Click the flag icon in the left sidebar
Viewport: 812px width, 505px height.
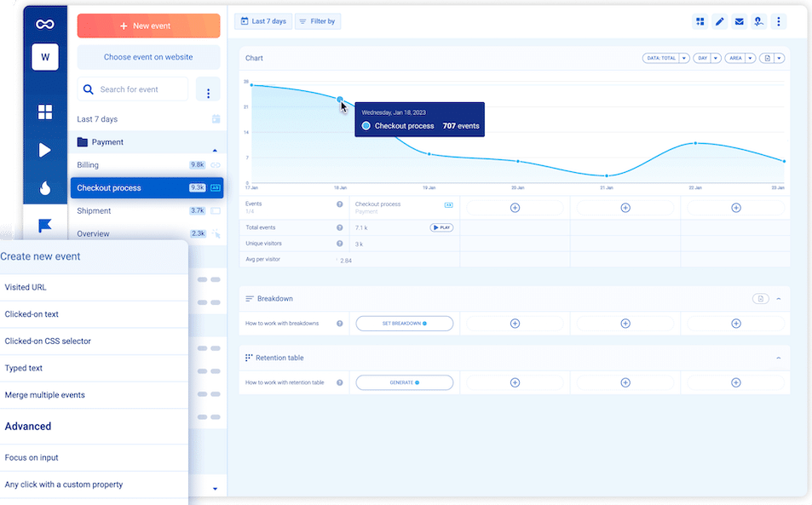(45, 226)
